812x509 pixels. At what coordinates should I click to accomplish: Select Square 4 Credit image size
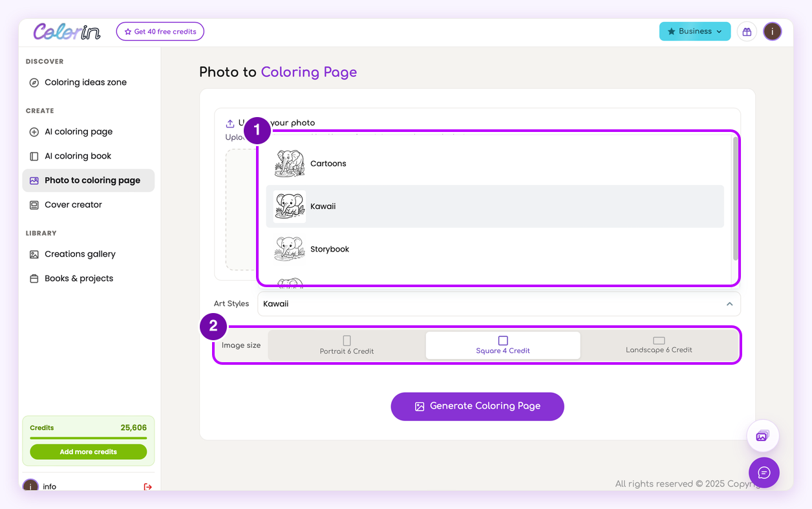pos(503,345)
